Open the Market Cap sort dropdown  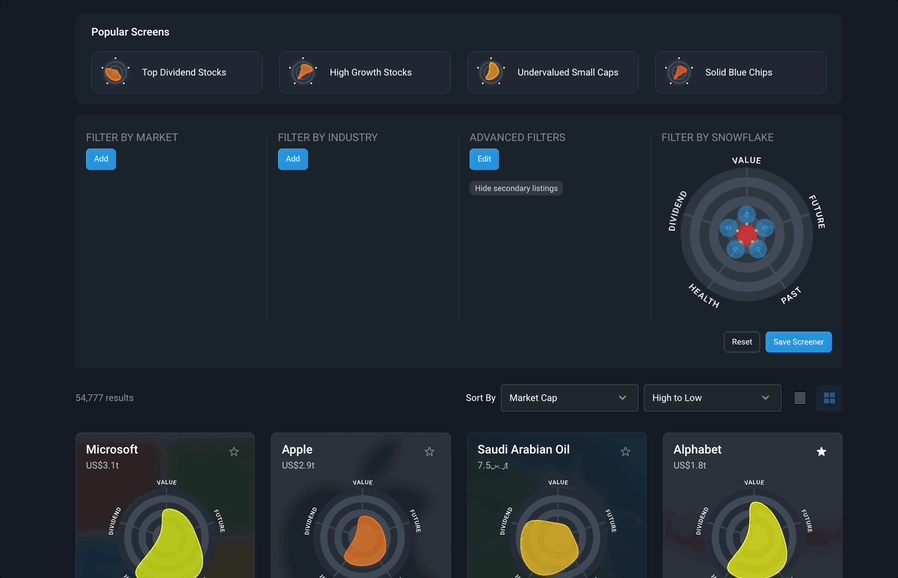[x=569, y=398]
